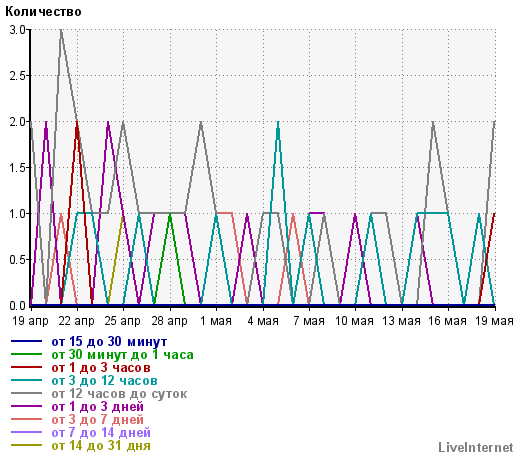Click the teal legend line swatch
Screen dimensions: 520x457
coord(26,380)
